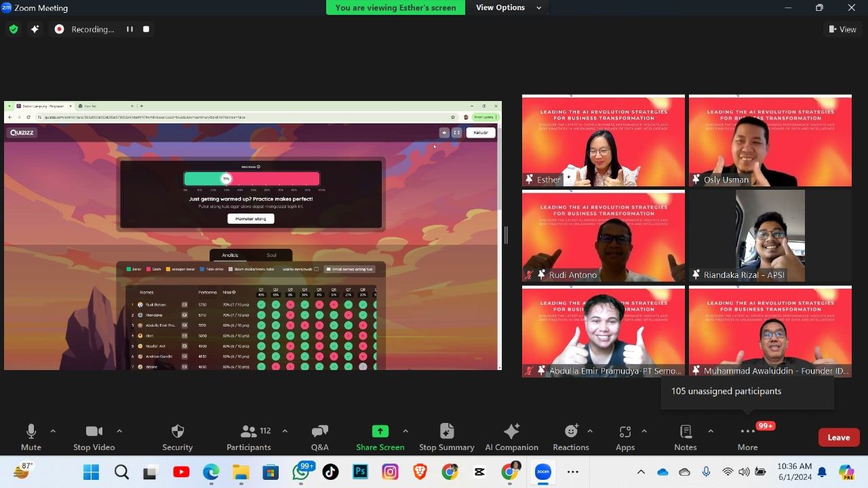This screenshot has width=868, height=488.
Task: Open the Security shield icon
Action: (x=178, y=432)
